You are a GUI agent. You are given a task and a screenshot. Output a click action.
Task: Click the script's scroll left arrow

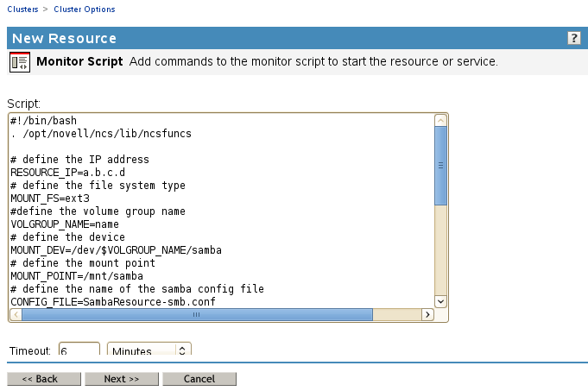[x=15, y=315]
